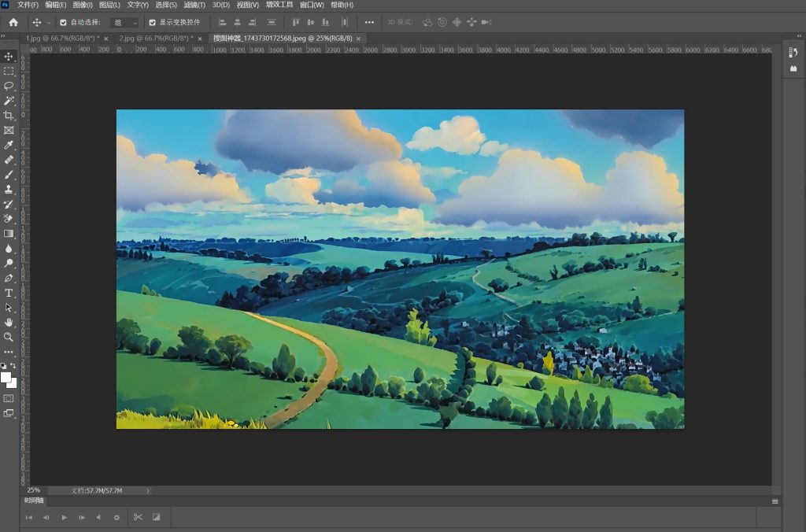Open the 滤镜(T) menu
The height and width of the screenshot is (532, 806).
coord(195,5)
